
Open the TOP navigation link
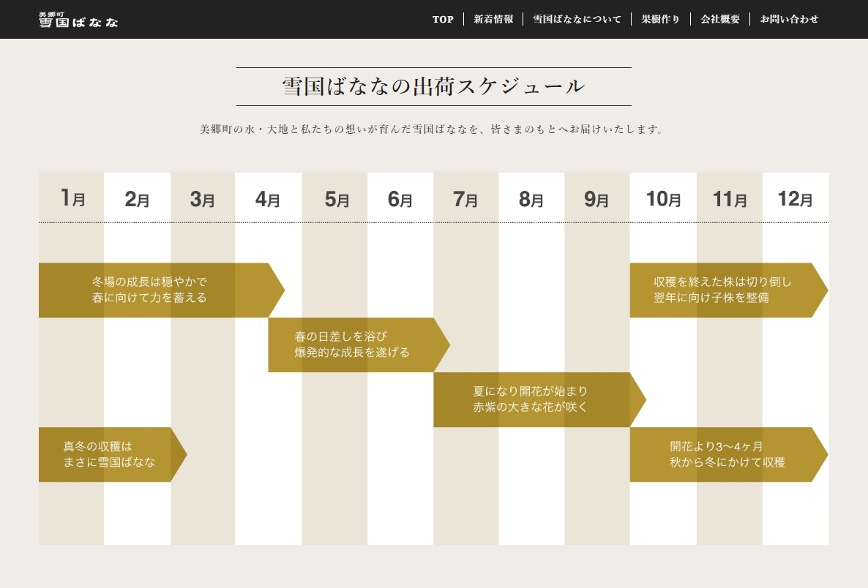tap(443, 19)
